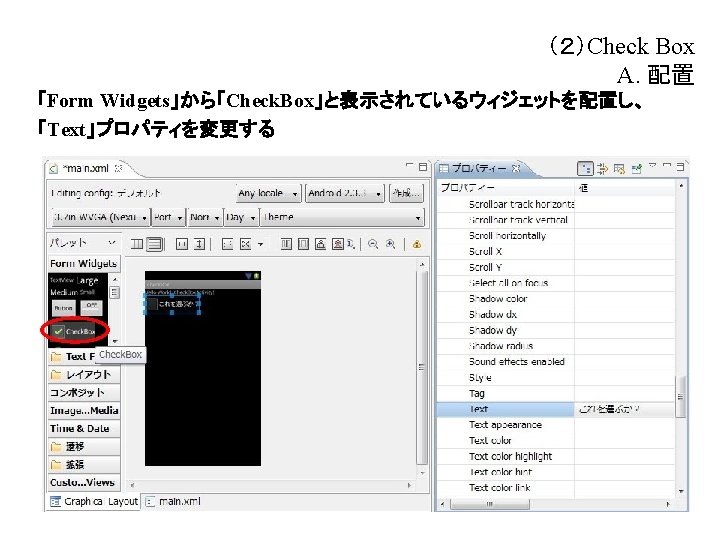The image size is (720, 540).
Task: Edit the value cell of Text property
Action: [x=624, y=409]
